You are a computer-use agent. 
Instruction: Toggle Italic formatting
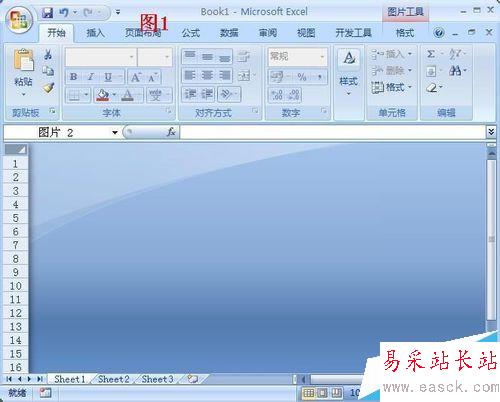90,77
